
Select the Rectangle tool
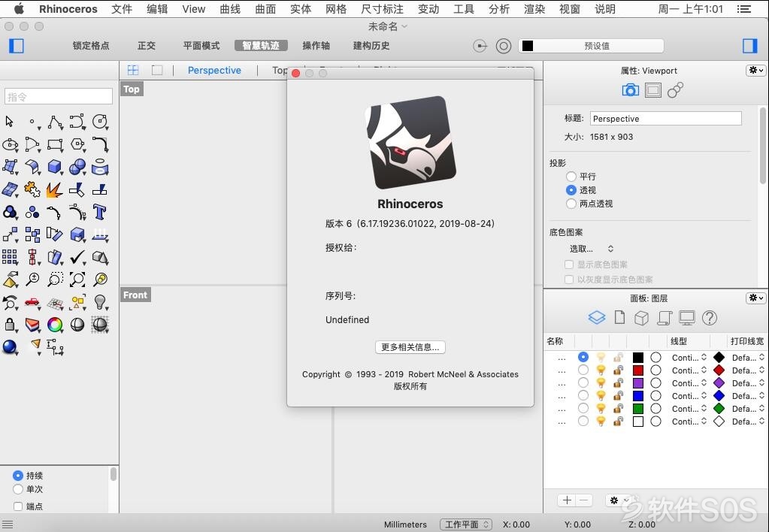pyautogui.click(x=55, y=144)
